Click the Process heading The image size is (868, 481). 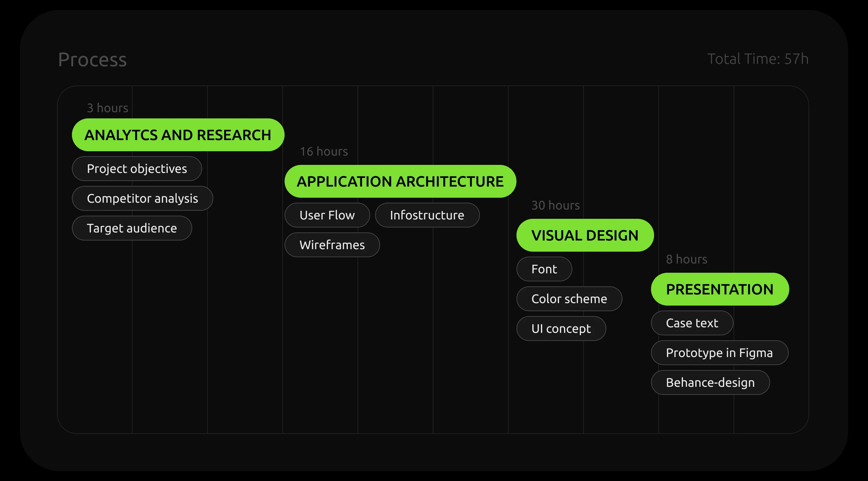point(92,60)
